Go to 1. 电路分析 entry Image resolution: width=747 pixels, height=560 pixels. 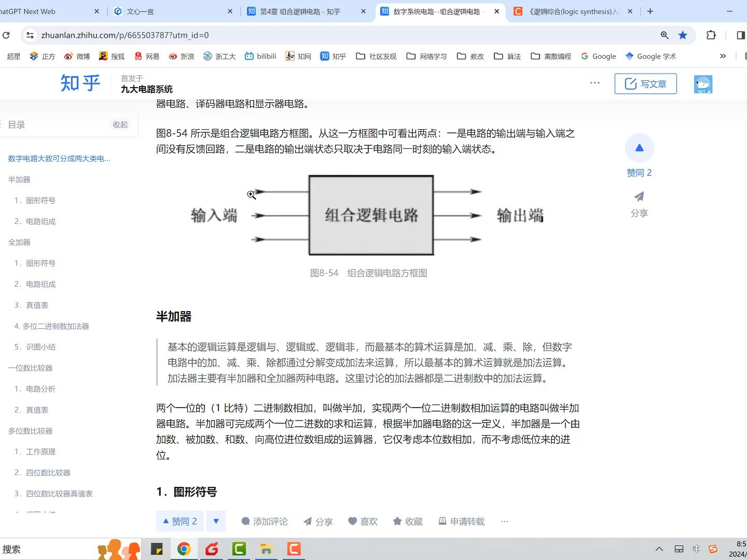pos(35,389)
